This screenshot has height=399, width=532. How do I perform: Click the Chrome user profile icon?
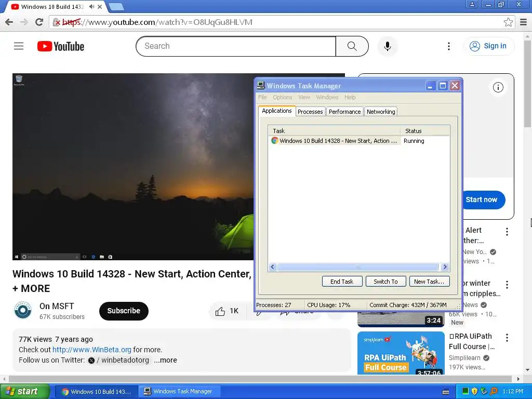[472, 4]
